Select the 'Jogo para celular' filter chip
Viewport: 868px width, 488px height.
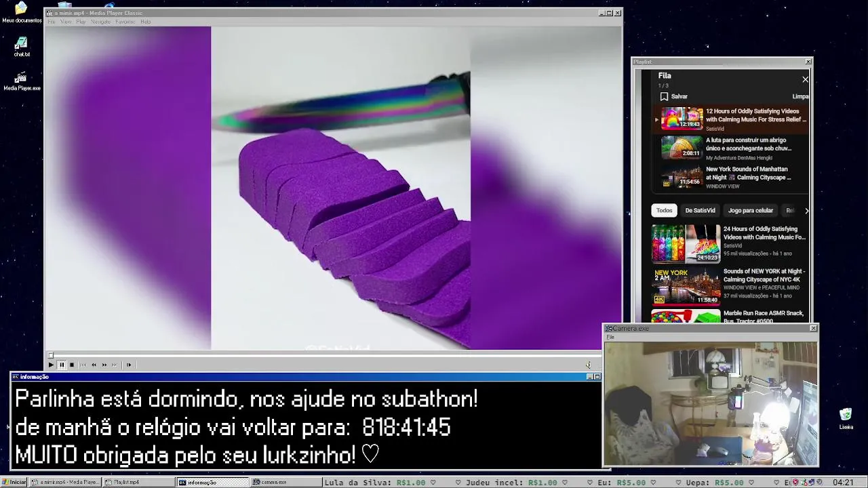point(751,210)
